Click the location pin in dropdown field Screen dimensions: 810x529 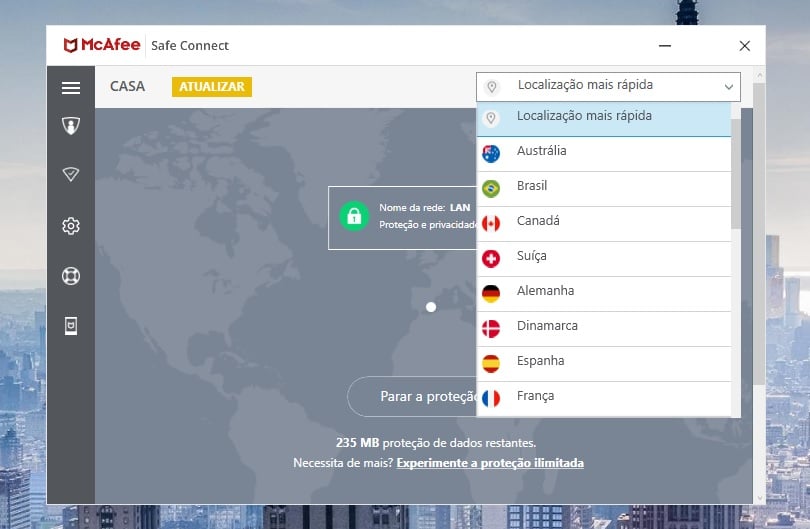[x=492, y=87]
